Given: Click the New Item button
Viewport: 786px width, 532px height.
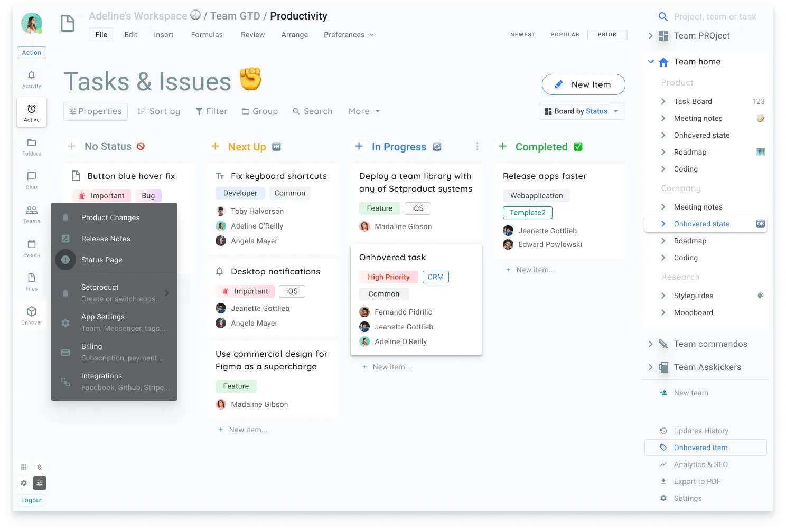Looking at the screenshot, I should tap(583, 84).
